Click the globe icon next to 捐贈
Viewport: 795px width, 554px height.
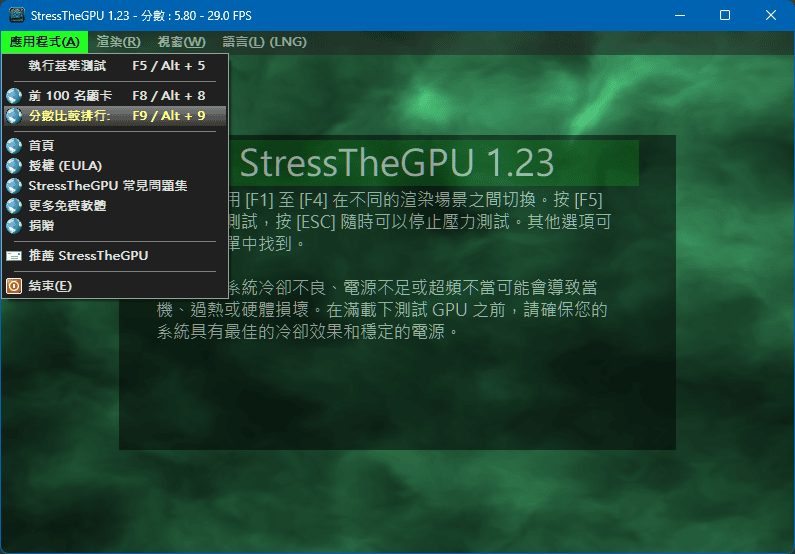click(13, 226)
